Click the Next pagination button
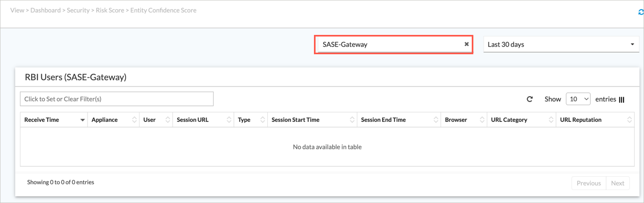This screenshot has width=644, height=203. [618, 183]
